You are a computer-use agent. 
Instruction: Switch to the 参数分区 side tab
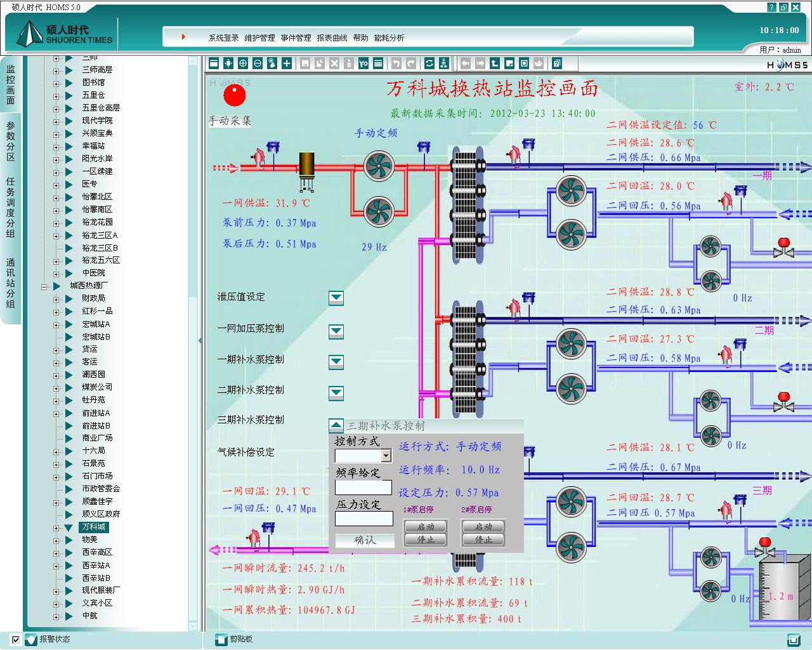pos(11,141)
